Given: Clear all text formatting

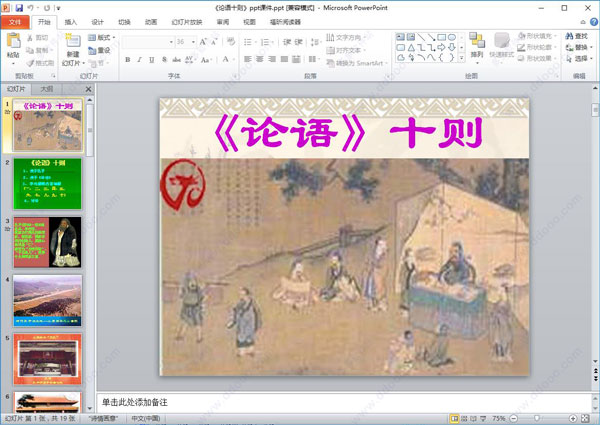Looking at the screenshot, I should click(231, 42).
